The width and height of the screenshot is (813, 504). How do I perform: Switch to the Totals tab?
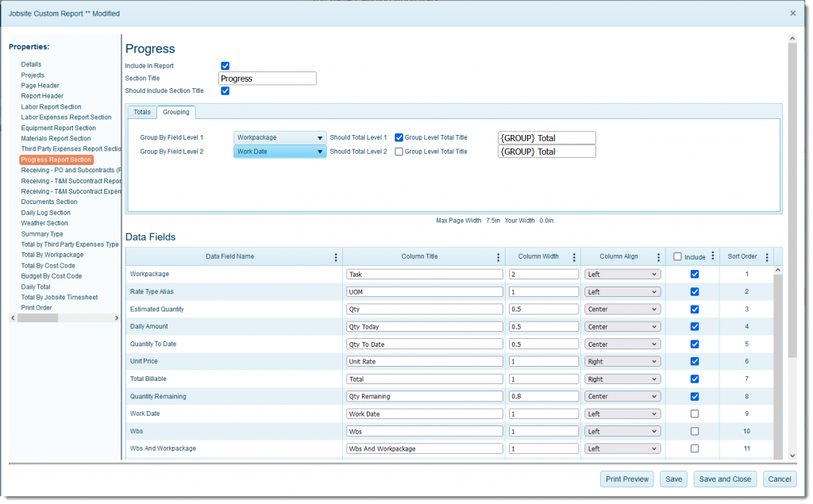[142, 112]
